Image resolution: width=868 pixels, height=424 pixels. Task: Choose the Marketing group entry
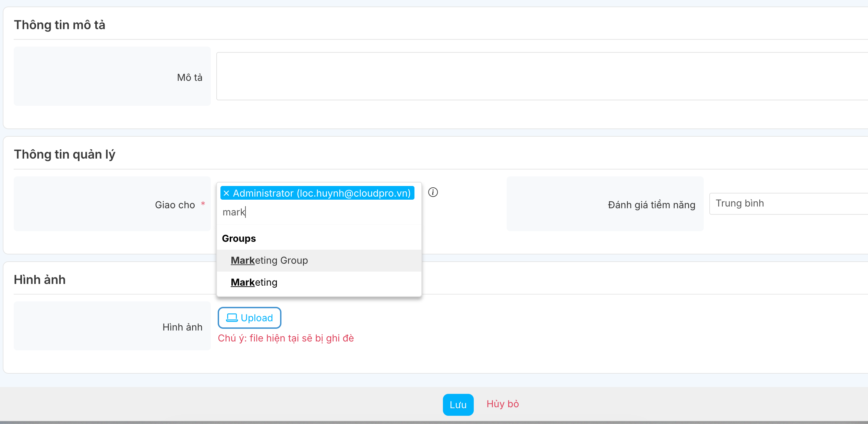click(x=254, y=283)
